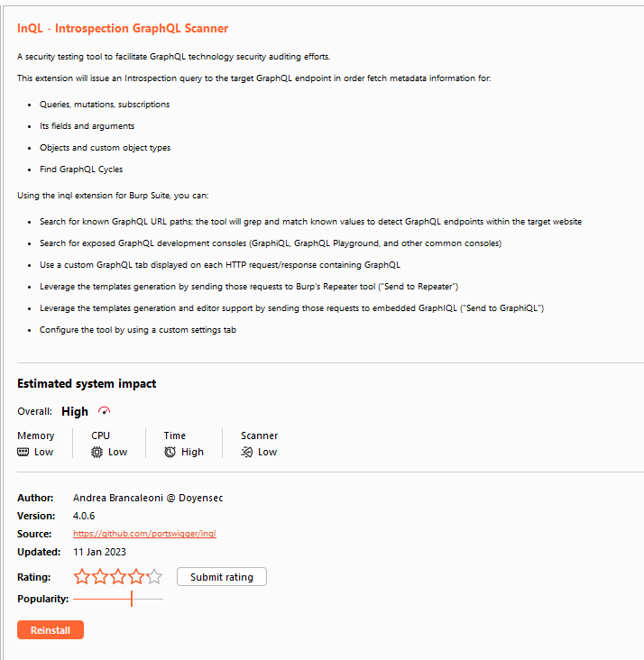Click the Scanner impact icon
Image resolution: width=644 pixels, height=660 pixels.
click(x=247, y=452)
